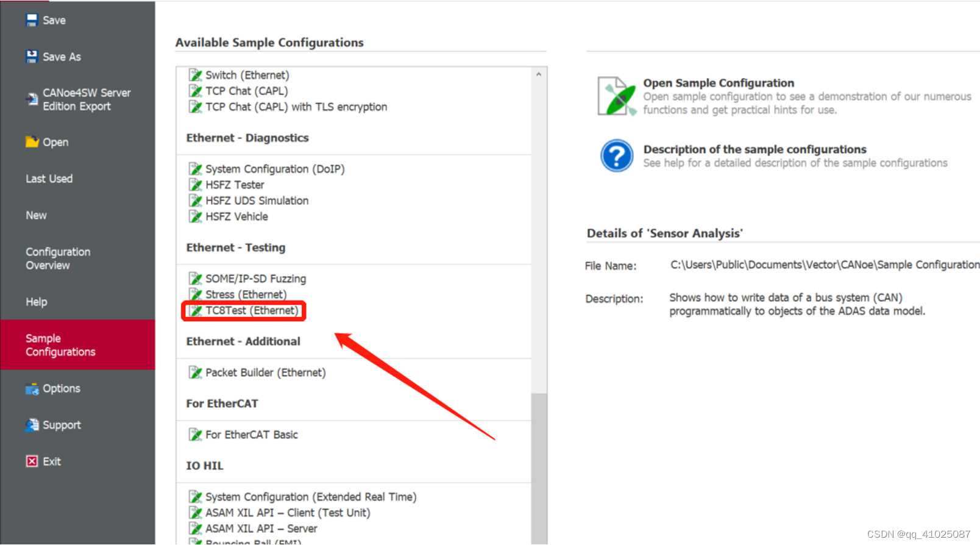Click icon beside For EtherCAT Basic
Viewport: 980px width, 545px height.
pos(196,435)
